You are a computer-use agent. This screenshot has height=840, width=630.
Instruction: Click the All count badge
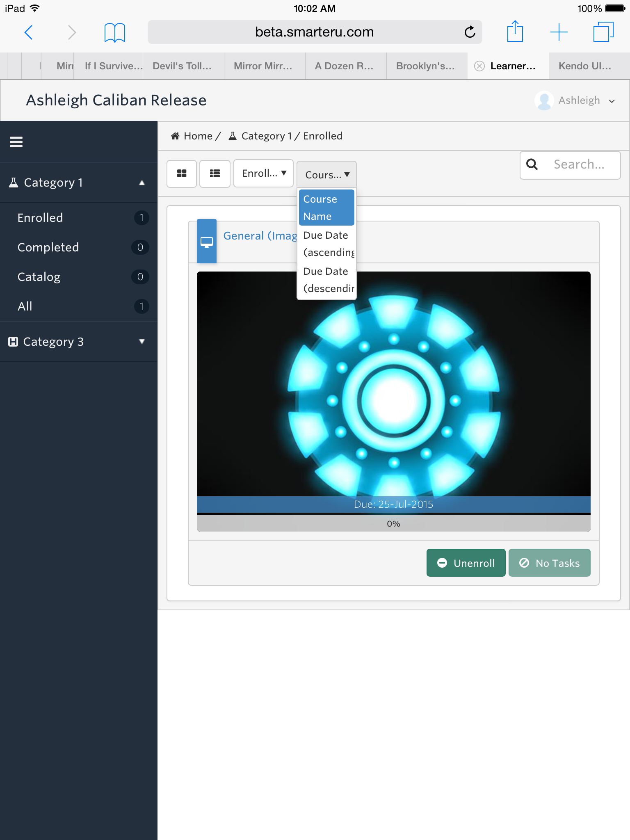point(142,306)
